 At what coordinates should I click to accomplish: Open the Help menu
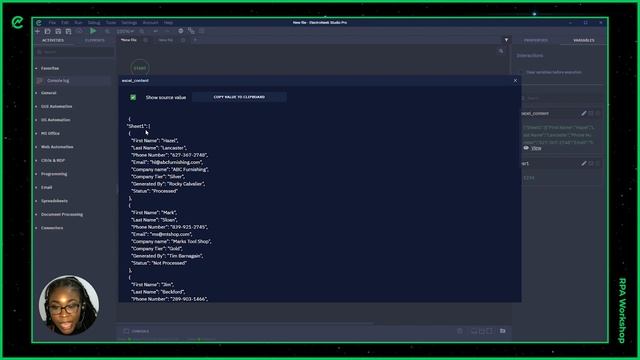[x=168, y=23]
